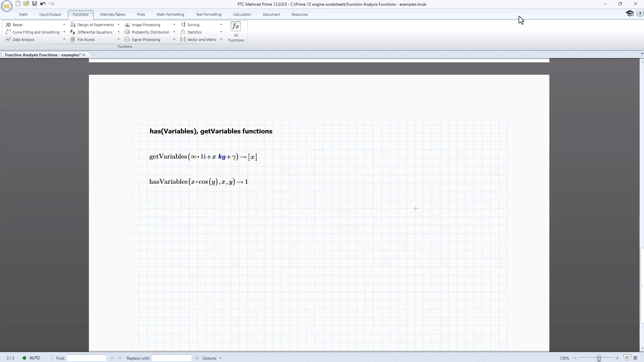Expand Signal Processing dropdown arrow

point(174,40)
